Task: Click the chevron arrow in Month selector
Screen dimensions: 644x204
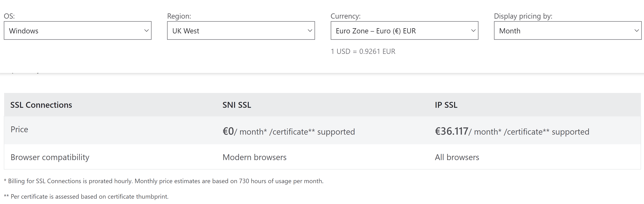Action: click(x=637, y=30)
